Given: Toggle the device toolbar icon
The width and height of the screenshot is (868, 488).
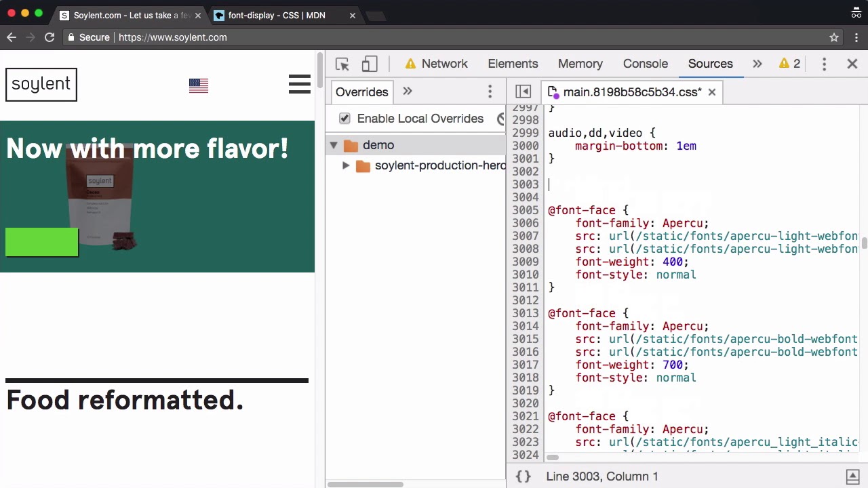Looking at the screenshot, I should click(x=369, y=64).
